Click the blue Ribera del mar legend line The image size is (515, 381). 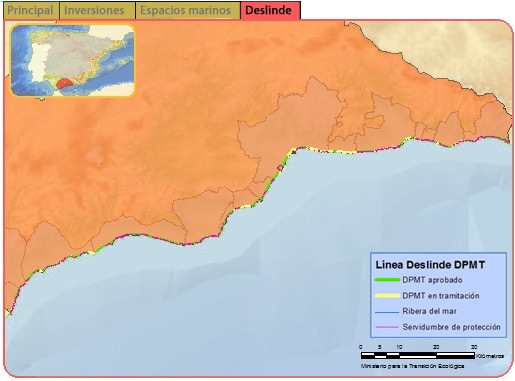[387, 312]
